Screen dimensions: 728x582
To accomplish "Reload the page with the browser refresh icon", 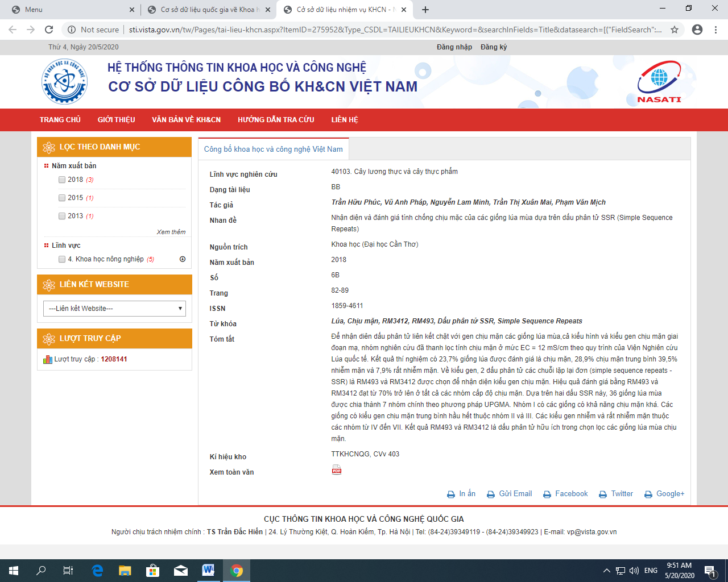I will click(49, 30).
